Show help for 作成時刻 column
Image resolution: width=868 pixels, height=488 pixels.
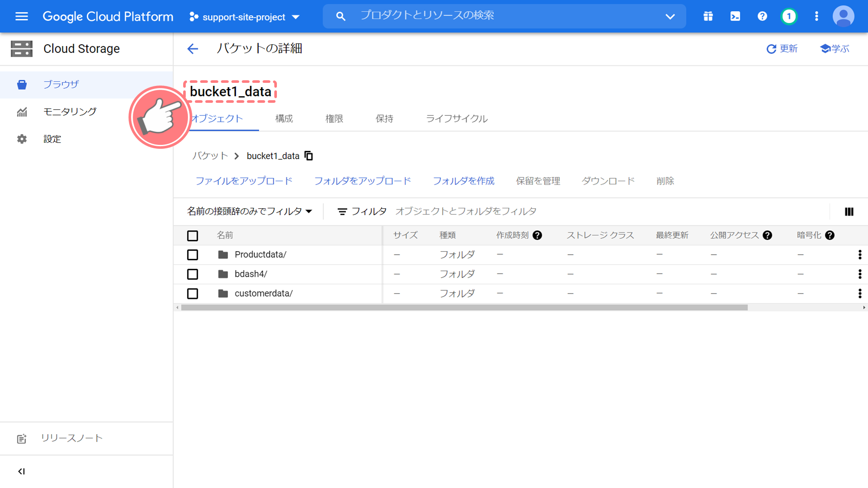point(537,235)
